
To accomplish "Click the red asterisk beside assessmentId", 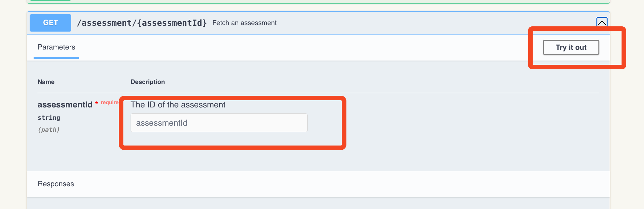I will click(96, 104).
